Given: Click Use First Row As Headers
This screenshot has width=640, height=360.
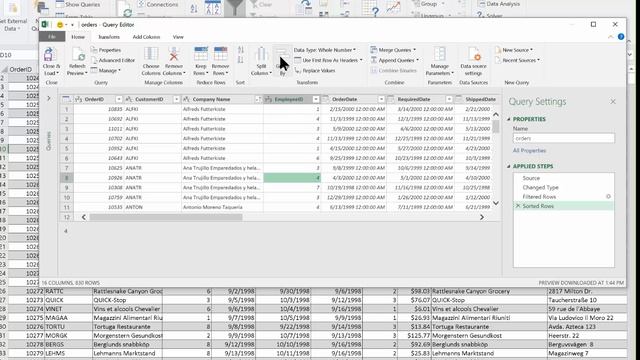Looking at the screenshot, I should [328, 60].
